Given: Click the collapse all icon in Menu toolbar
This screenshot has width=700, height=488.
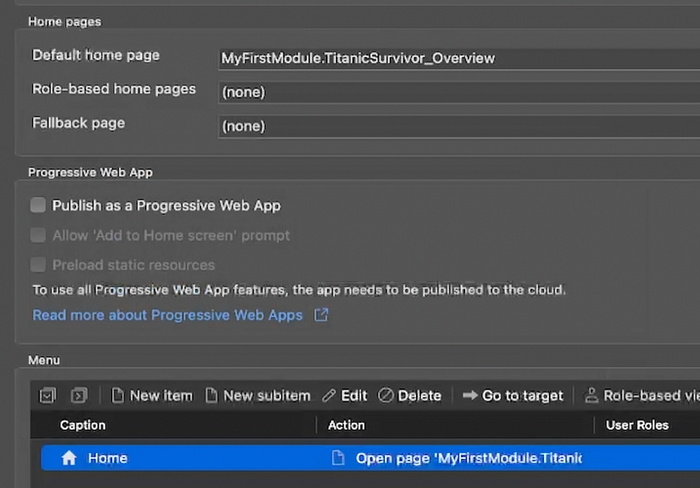Looking at the screenshot, I should click(x=79, y=395).
